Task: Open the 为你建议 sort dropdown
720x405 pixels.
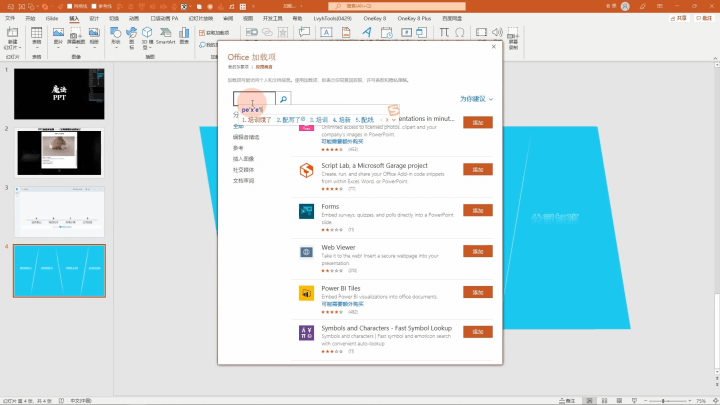Action: 476,99
